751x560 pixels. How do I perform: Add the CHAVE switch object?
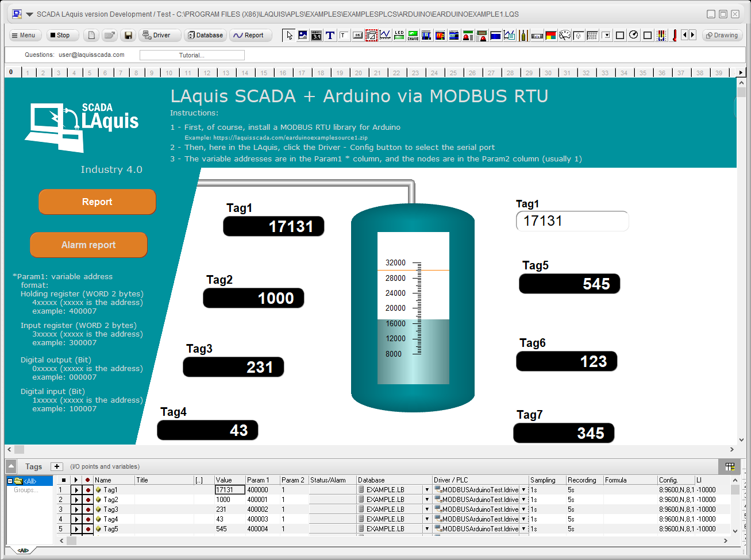pos(413,35)
